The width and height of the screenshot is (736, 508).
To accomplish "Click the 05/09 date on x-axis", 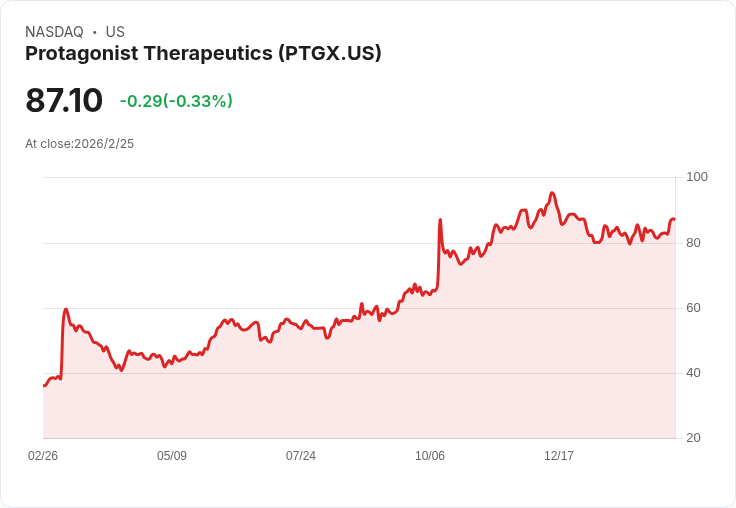I will click(172, 456).
